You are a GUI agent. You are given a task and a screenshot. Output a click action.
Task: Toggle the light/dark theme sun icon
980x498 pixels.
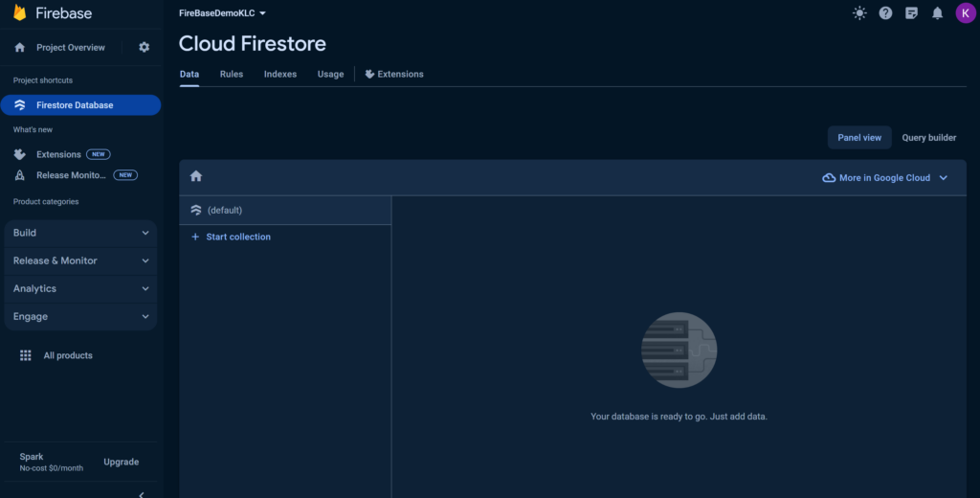coord(859,13)
